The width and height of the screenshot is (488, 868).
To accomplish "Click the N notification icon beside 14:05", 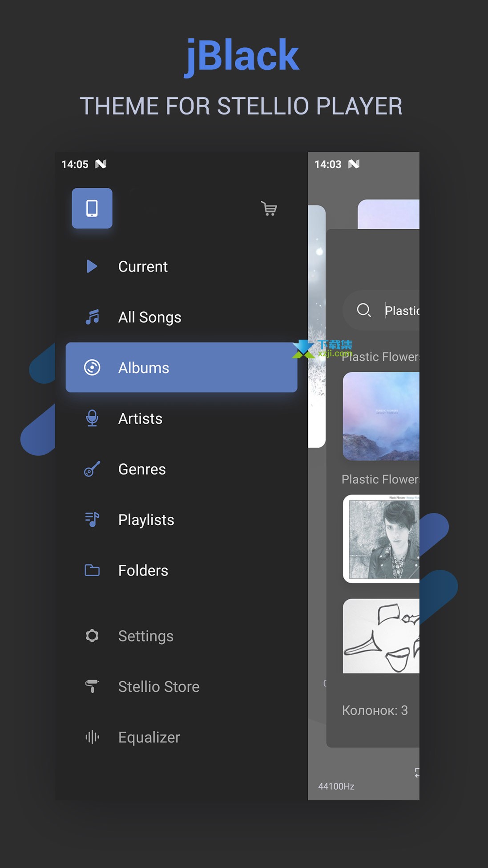I will pos(101,164).
